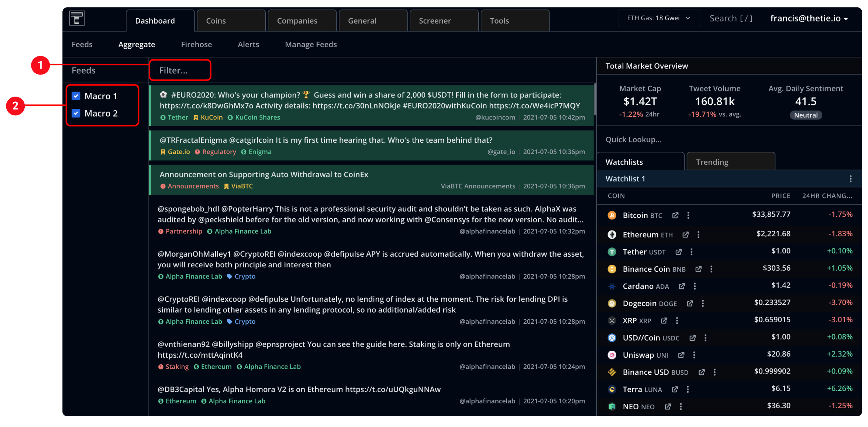
Task: Open Ethereum external link icon
Action: pyautogui.click(x=685, y=235)
